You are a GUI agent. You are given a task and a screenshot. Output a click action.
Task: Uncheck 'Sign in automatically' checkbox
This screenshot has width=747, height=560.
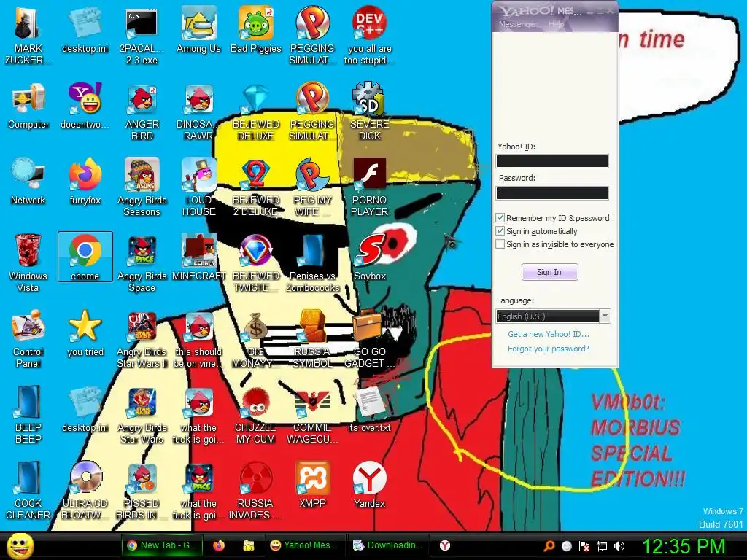pyautogui.click(x=500, y=231)
